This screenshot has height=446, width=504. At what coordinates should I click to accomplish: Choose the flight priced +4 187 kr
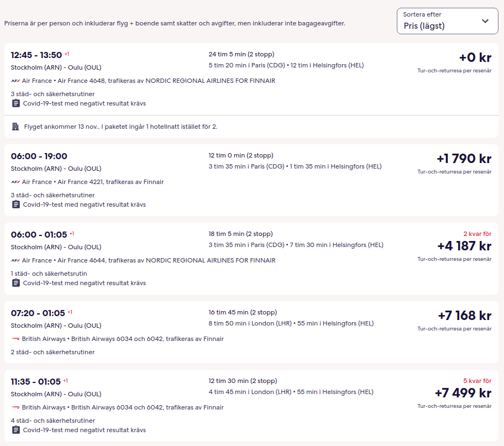pyautogui.click(x=464, y=246)
